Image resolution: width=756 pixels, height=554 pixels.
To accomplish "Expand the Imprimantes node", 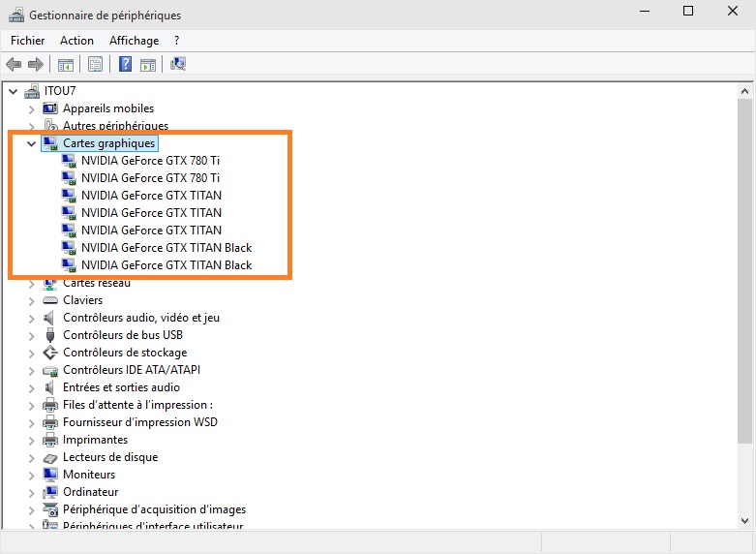I will pos(31,440).
